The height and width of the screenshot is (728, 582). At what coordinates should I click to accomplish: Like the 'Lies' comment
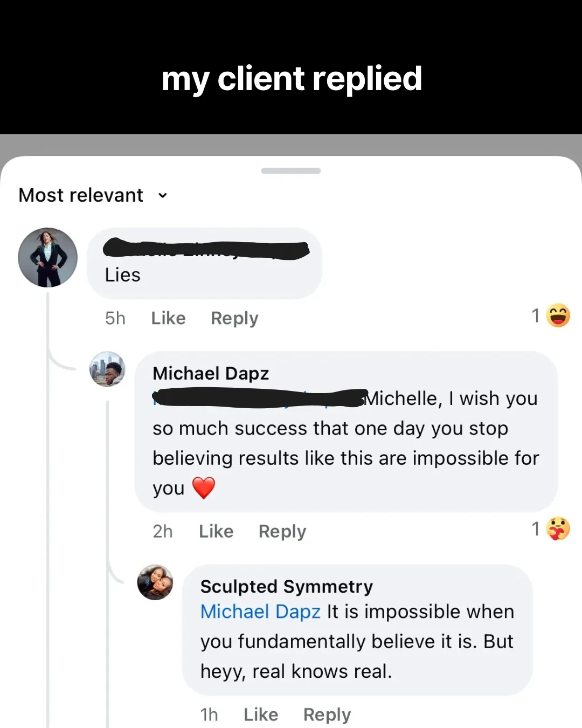click(168, 318)
